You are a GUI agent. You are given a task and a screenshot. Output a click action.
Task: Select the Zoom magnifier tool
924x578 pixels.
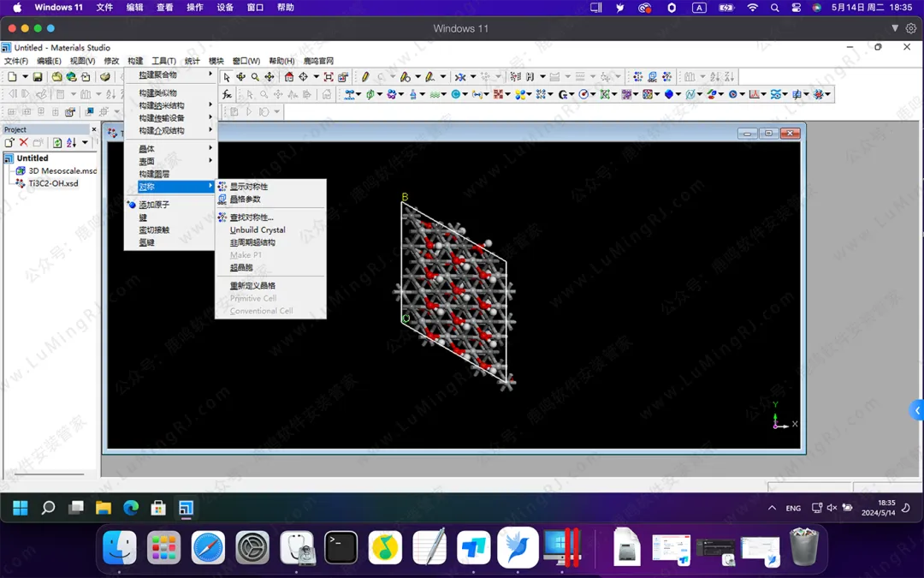coord(255,77)
